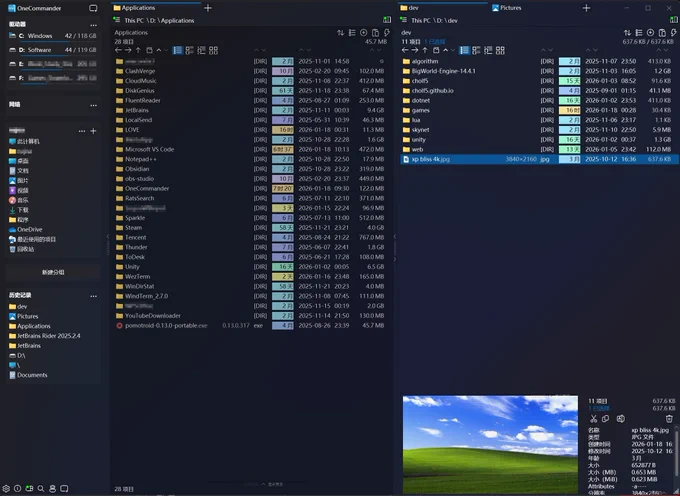
Task: Click new item plus-circle in dev pane
Action: point(650,33)
